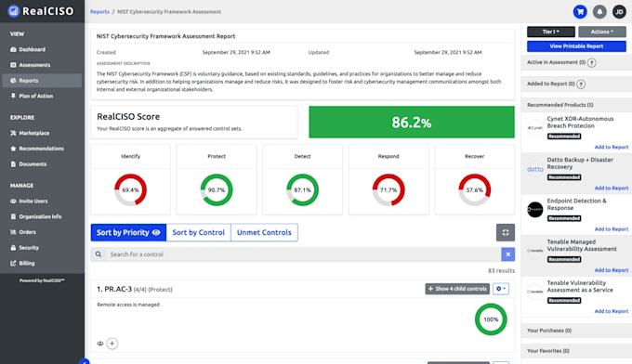Add Cynet XDR product to report
This screenshot has width=632, height=364.
pyautogui.click(x=611, y=147)
